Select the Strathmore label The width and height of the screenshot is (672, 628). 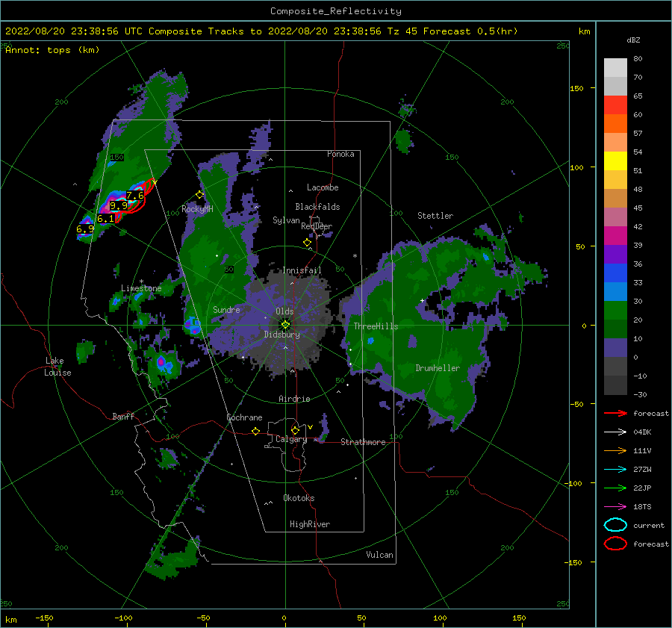point(363,442)
